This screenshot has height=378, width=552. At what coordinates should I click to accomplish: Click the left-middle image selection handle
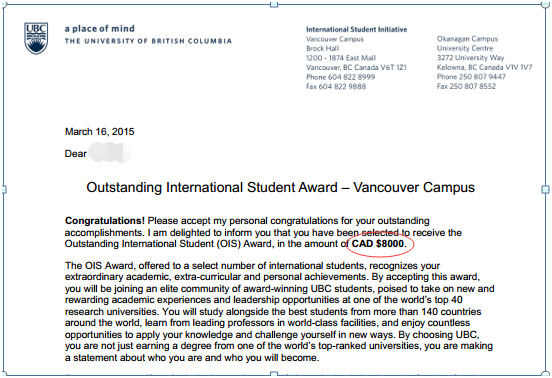[x=4, y=190]
